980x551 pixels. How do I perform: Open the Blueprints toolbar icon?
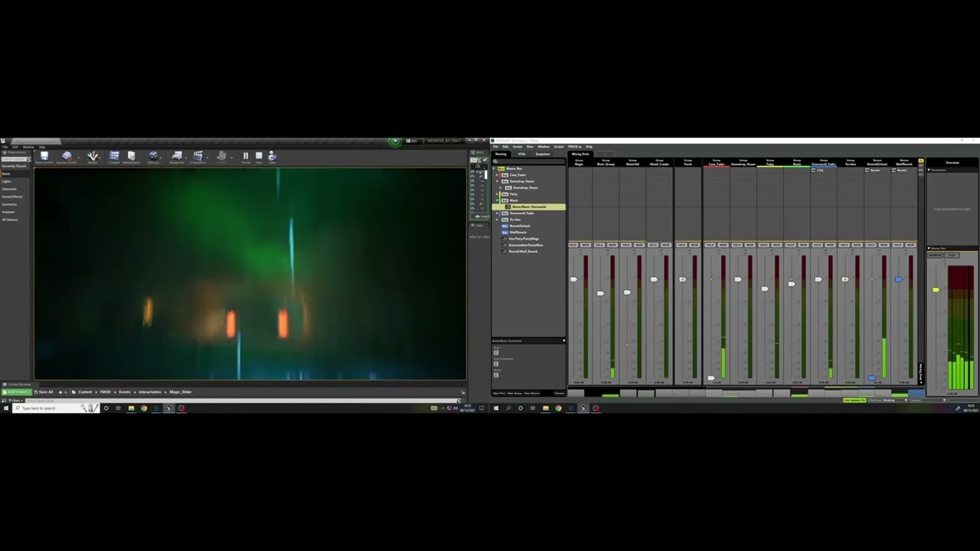click(x=177, y=156)
